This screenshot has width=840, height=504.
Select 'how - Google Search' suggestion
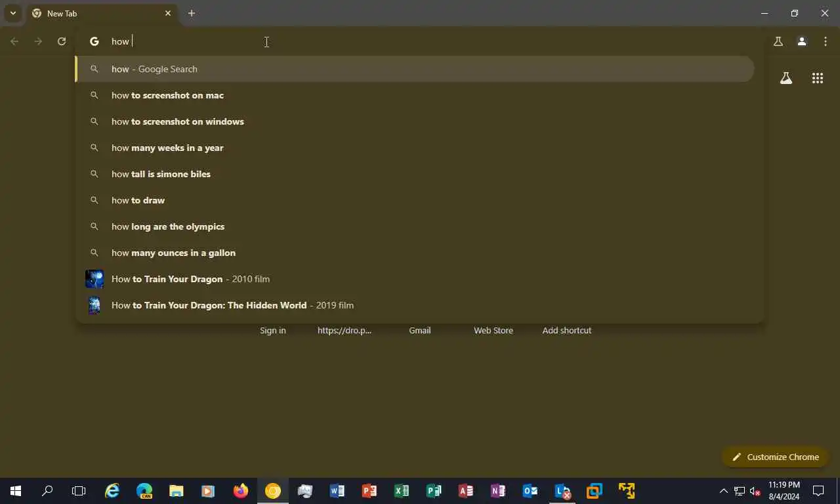tap(415, 69)
